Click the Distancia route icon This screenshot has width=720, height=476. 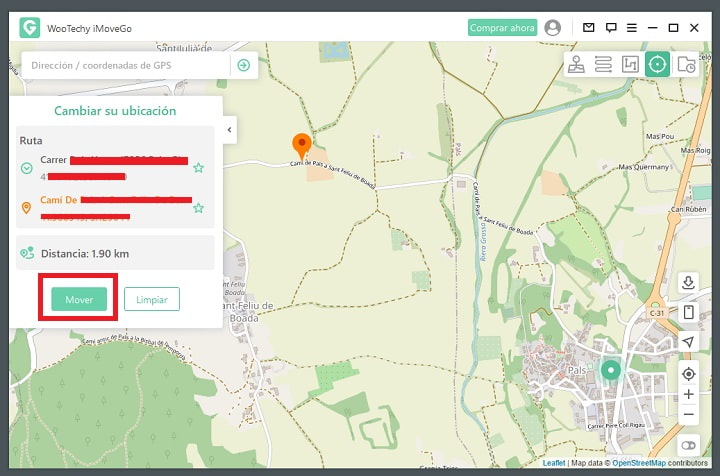pyautogui.click(x=28, y=253)
